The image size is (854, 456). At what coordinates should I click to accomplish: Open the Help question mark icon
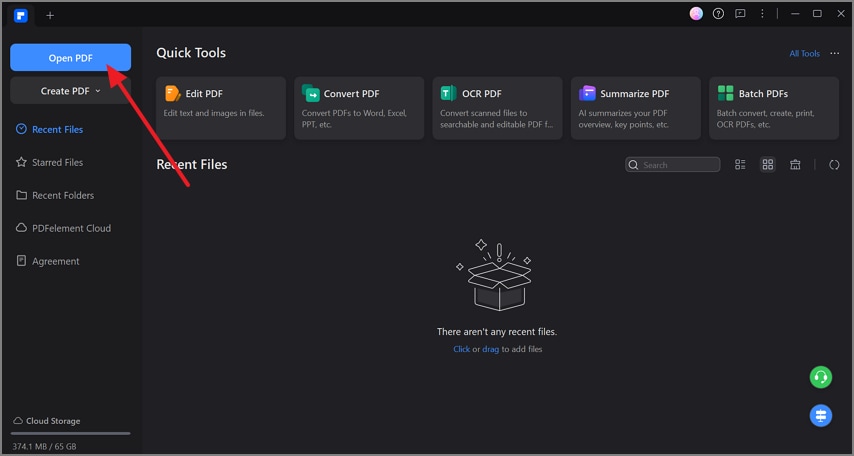[718, 14]
